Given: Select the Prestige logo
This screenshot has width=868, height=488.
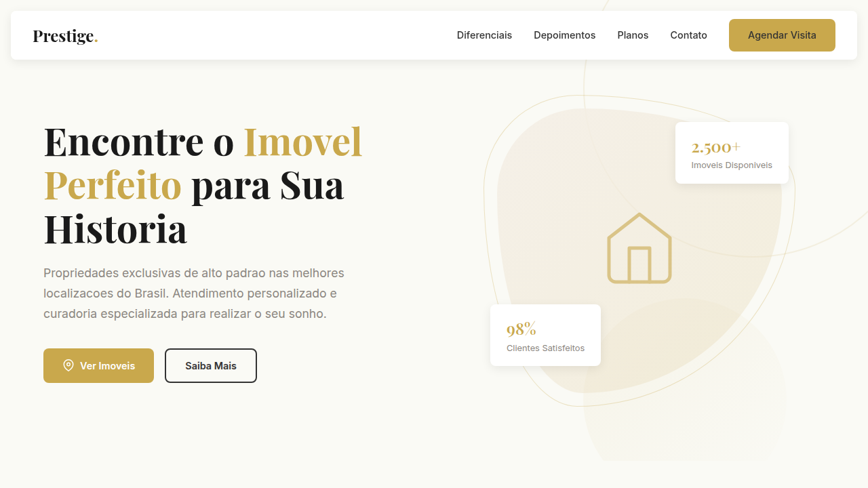Looking at the screenshot, I should (64, 35).
